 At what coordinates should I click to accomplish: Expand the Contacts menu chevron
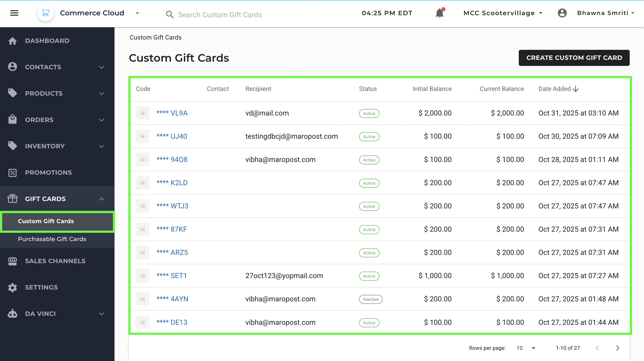tap(102, 67)
